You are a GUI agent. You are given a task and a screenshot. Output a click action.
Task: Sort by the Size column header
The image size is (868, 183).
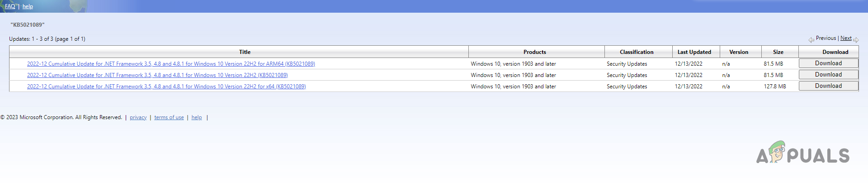point(778,52)
